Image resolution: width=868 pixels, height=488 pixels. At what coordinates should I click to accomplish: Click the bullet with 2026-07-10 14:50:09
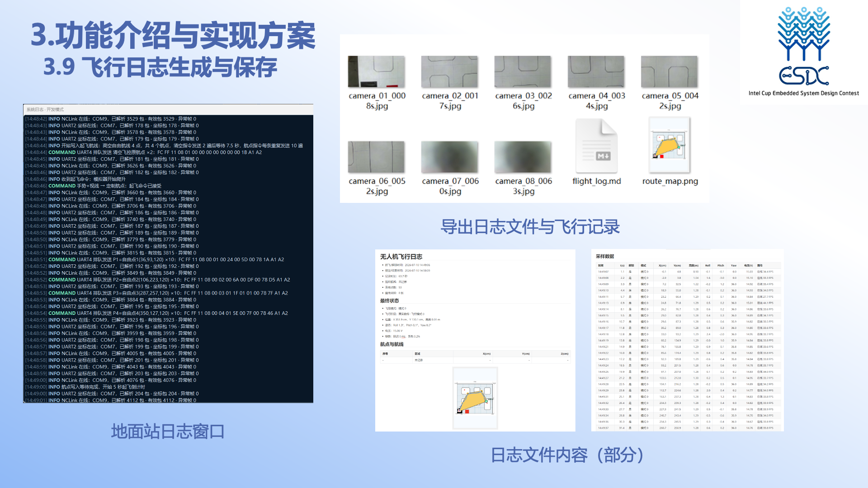407,271
